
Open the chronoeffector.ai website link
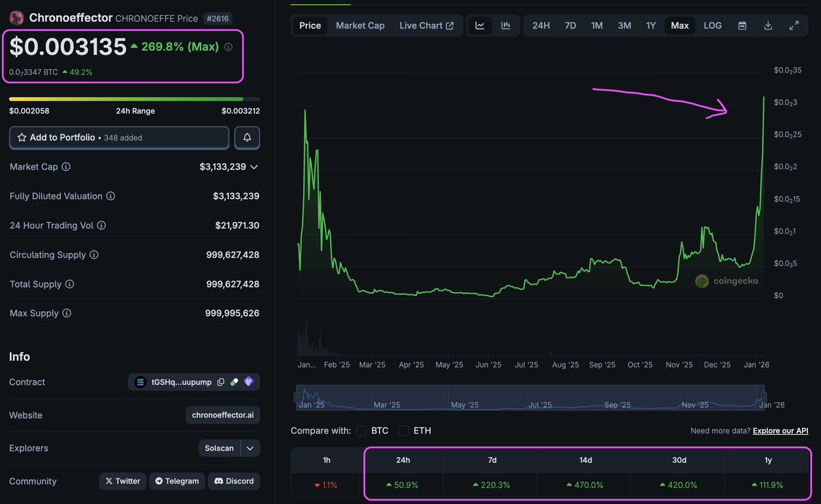point(223,415)
